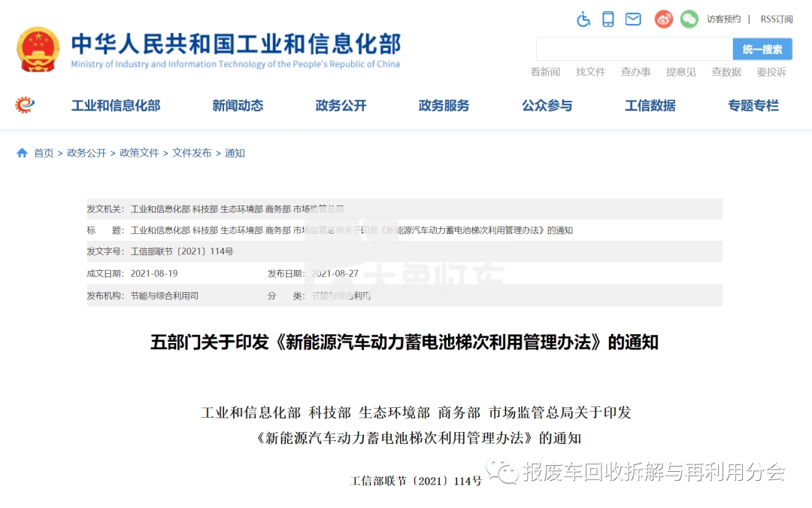
Task: Open the mobile version phone icon
Action: 608,20
